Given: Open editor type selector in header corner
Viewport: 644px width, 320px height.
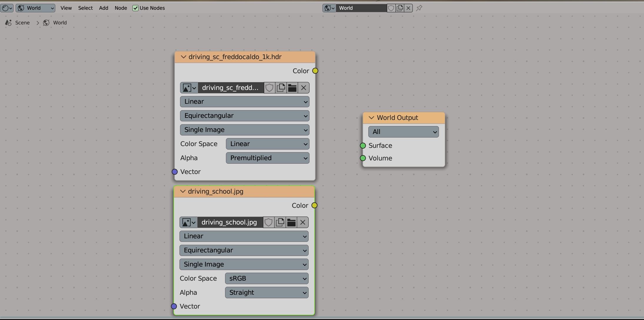Looking at the screenshot, I should coord(7,8).
